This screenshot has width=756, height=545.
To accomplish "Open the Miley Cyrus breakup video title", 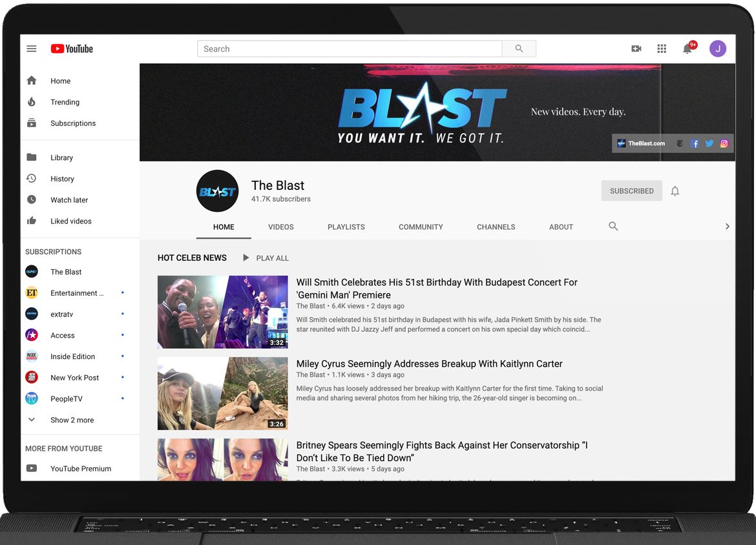I will click(x=429, y=364).
